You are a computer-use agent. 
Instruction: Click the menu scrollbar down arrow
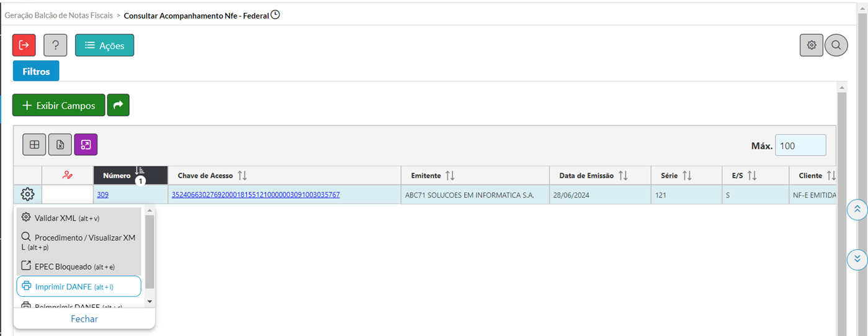(x=149, y=301)
